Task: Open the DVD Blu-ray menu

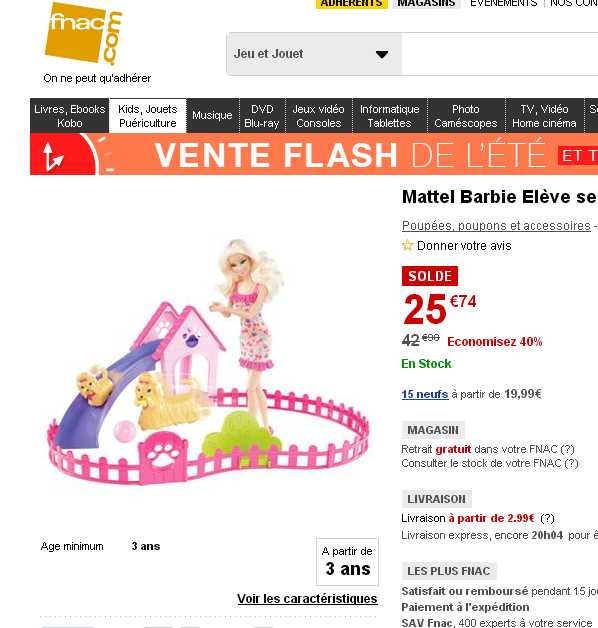Action: [x=262, y=116]
